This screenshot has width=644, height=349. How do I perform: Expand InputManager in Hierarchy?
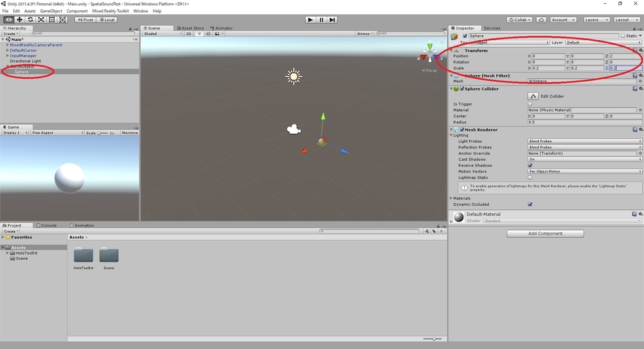click(x=8, y=55)
